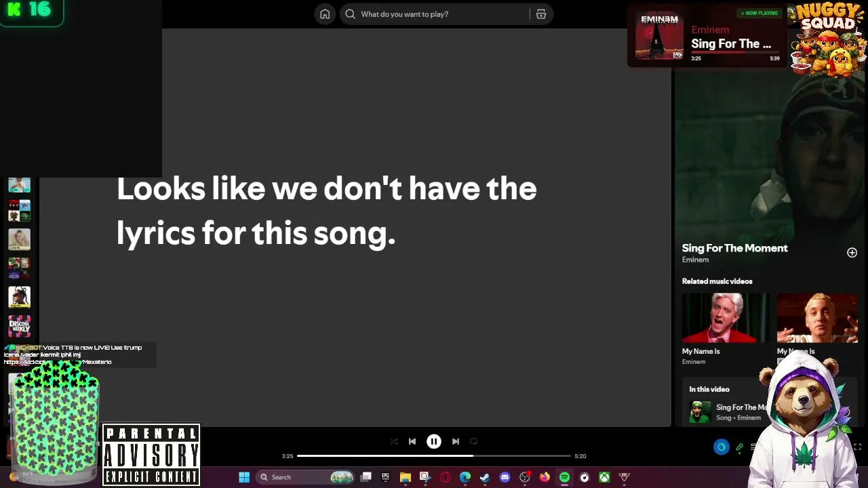Click the 'Related music videos' heading
The image size is (868, 488).
tap(717, 281)
